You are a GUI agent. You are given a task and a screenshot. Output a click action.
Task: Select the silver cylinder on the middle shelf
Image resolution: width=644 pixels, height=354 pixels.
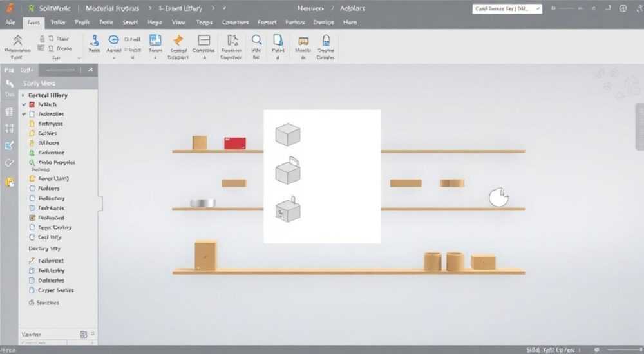(x=203, y=203)
